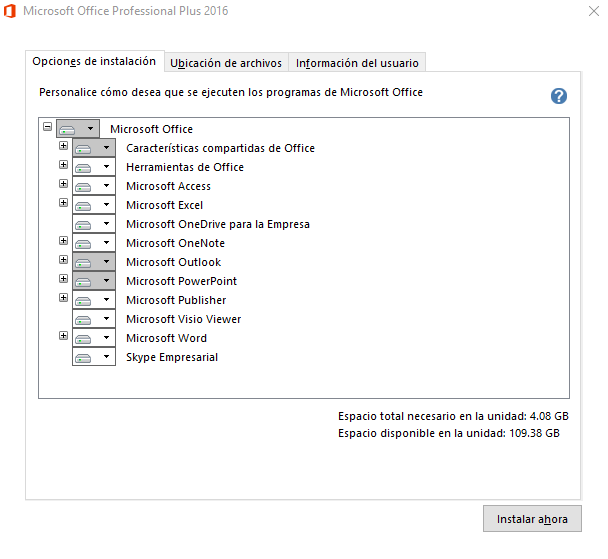The image size is (608, 559).
Task: Expand the Microsoft Access node
Action: click(63, 183)
